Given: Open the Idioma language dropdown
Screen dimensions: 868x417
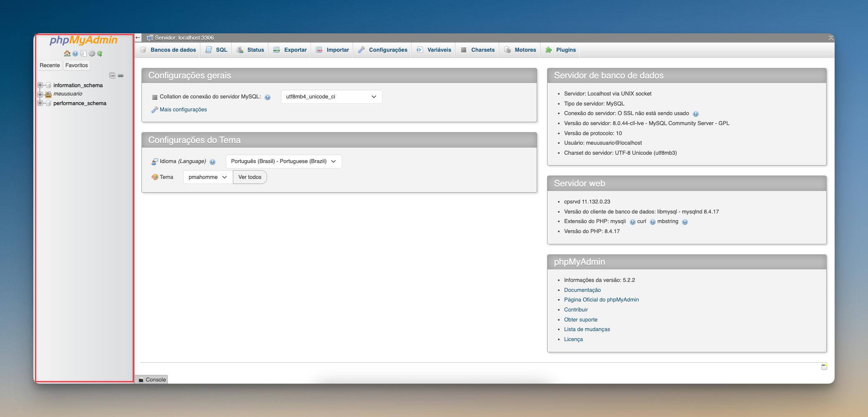Looking at the screenshot, I should click(283, 161).
